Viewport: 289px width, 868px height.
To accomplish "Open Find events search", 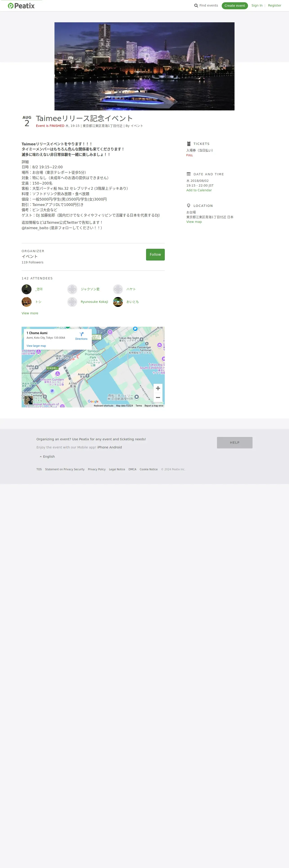I will coord(206,5).
